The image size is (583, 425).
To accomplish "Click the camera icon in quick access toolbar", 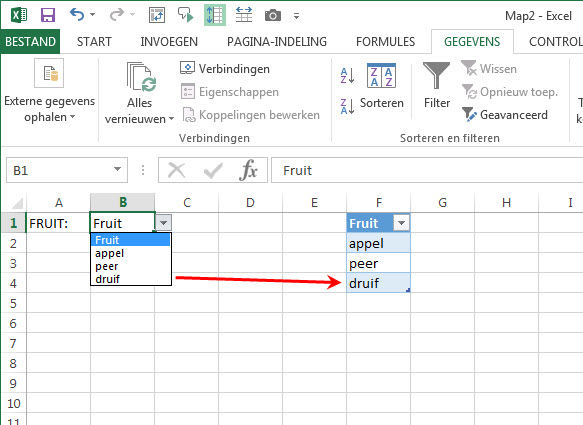I will click(273, 15).
